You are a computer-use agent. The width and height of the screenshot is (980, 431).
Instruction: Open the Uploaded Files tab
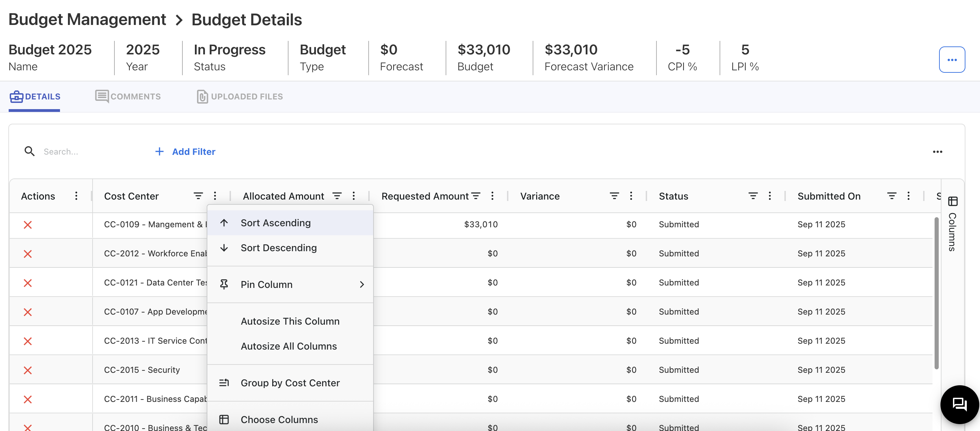tap(240, 97)
